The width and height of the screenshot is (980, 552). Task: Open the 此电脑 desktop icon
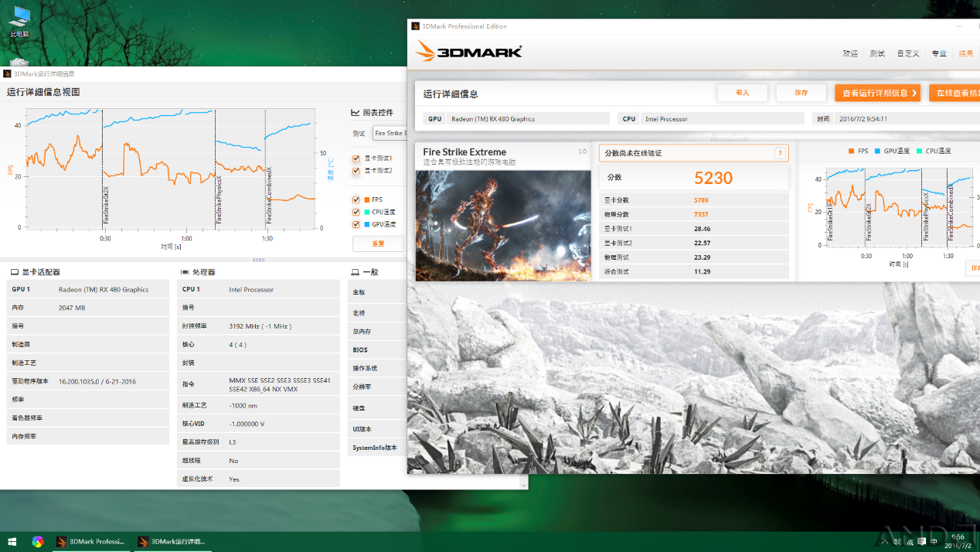[19, 22]
